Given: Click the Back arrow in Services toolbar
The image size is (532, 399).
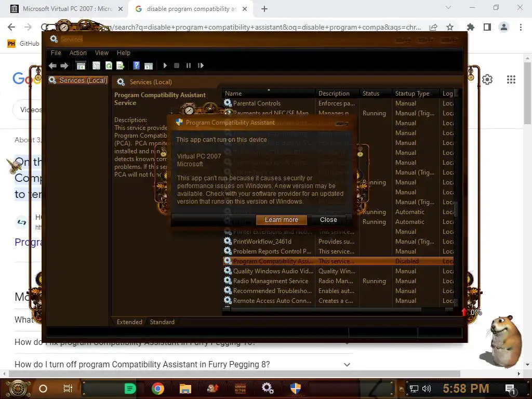Looking at the screenshot, I should tap(52, 66).
